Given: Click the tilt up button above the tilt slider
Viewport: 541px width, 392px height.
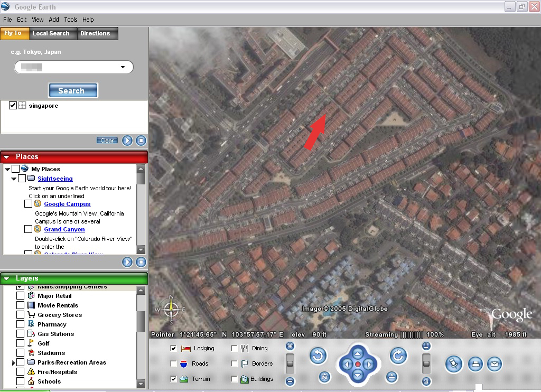Looking at the screenshot, I should coord(426,346).
